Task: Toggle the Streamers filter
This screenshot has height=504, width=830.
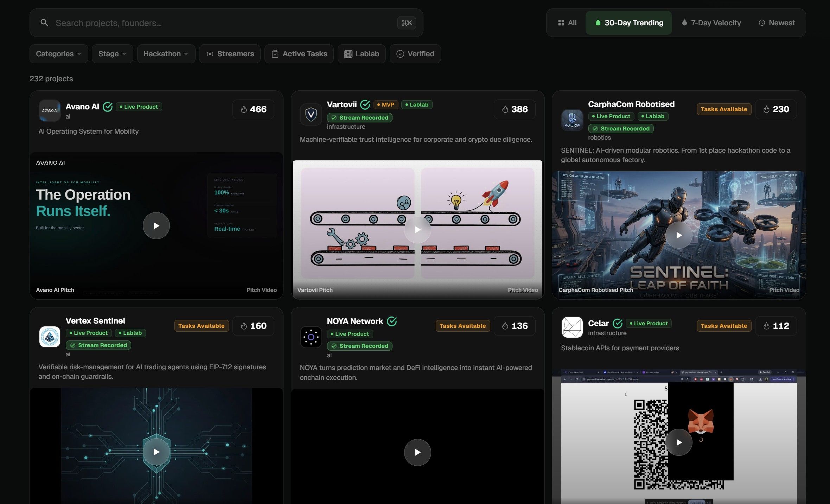Action: (230, 54)
